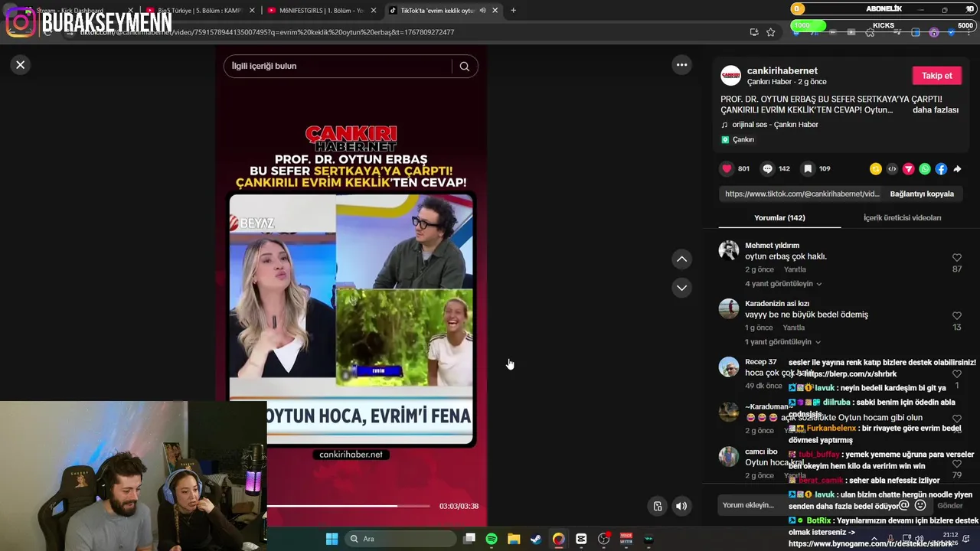
Task: Share video to WhatsApp
Action: 925,169
